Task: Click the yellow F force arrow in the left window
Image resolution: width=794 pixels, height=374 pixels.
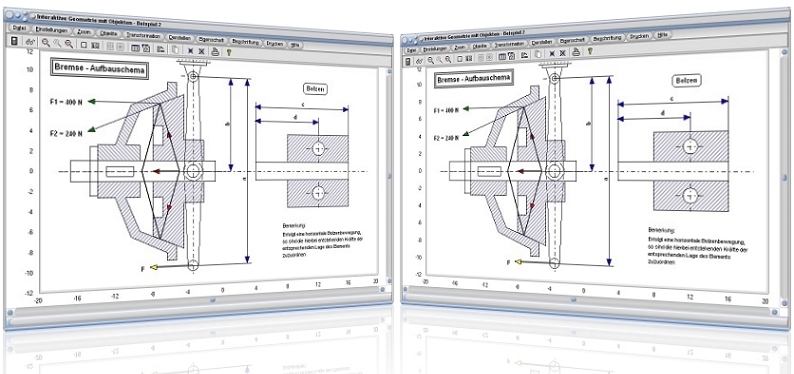Action: 154,267
